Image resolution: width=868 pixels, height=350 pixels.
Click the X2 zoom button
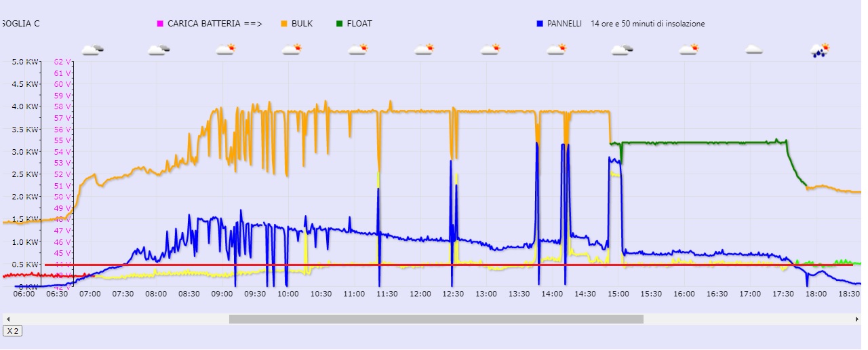point(12,331)
